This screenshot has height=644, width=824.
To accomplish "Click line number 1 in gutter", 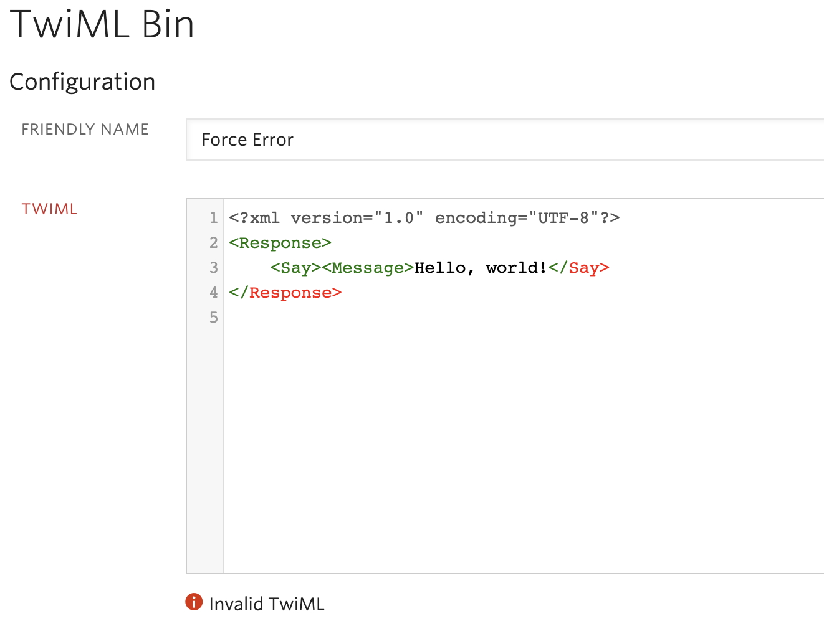I will click(214, 218).
